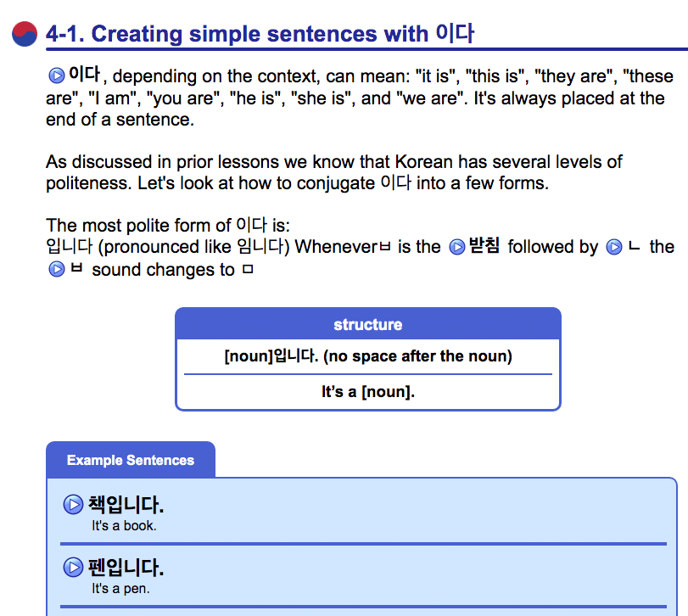This screenshot has height=616, width=688.
Task: Click the bold word 이다 after the audio icon
Action: [x=85, y=75]
